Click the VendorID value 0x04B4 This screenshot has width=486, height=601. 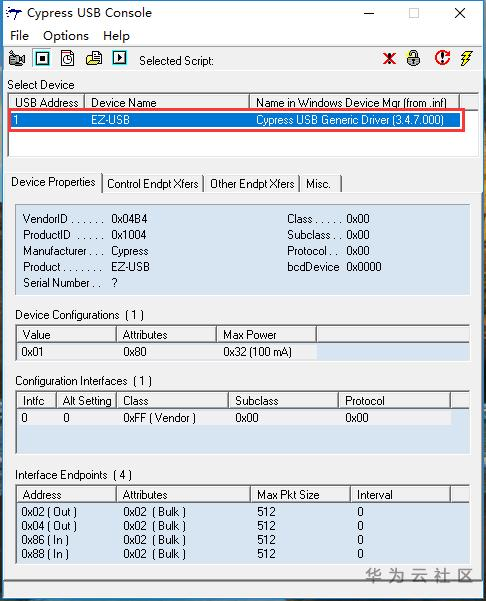pyautogui.click(x=129, y=218)
